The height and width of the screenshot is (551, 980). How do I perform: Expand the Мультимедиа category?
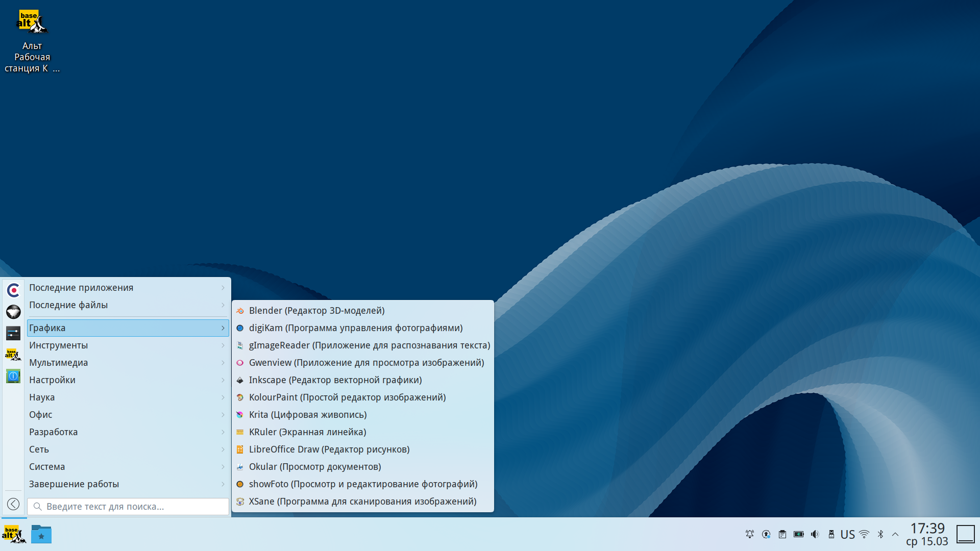128,363
